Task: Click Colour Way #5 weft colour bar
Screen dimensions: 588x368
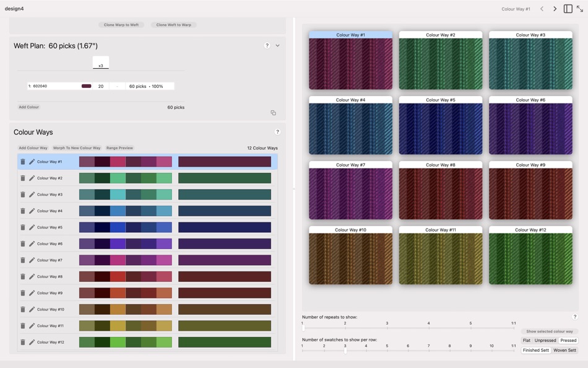Action: pos(225,227)
